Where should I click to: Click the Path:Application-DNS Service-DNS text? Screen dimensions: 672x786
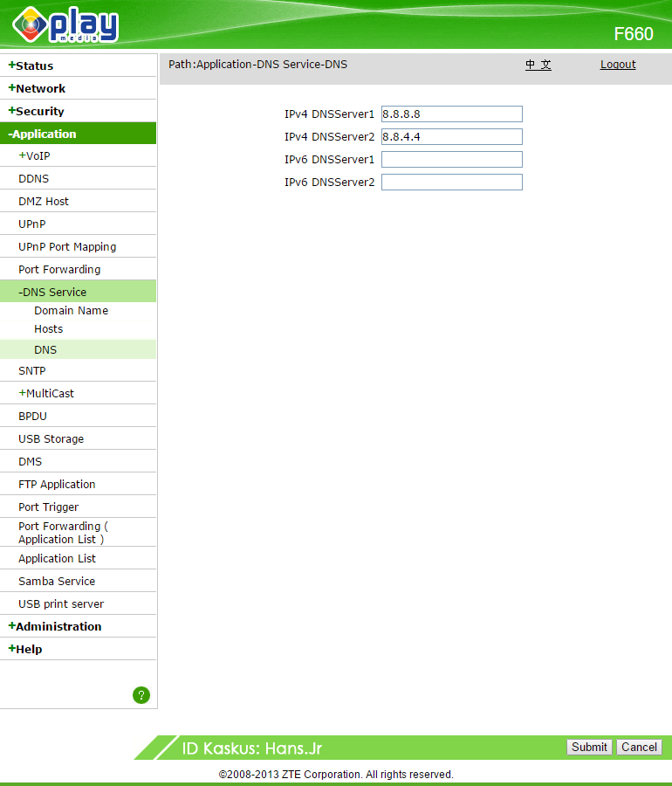257,64
